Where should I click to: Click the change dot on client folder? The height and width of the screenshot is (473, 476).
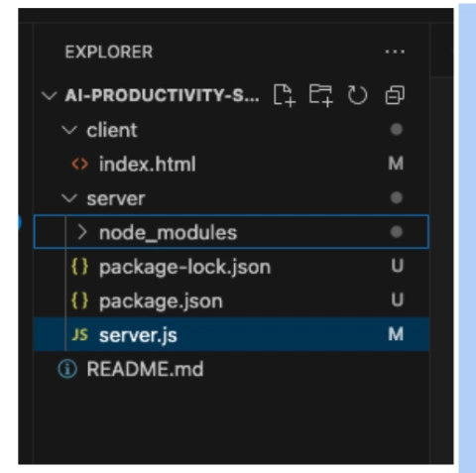pos(397,129)
